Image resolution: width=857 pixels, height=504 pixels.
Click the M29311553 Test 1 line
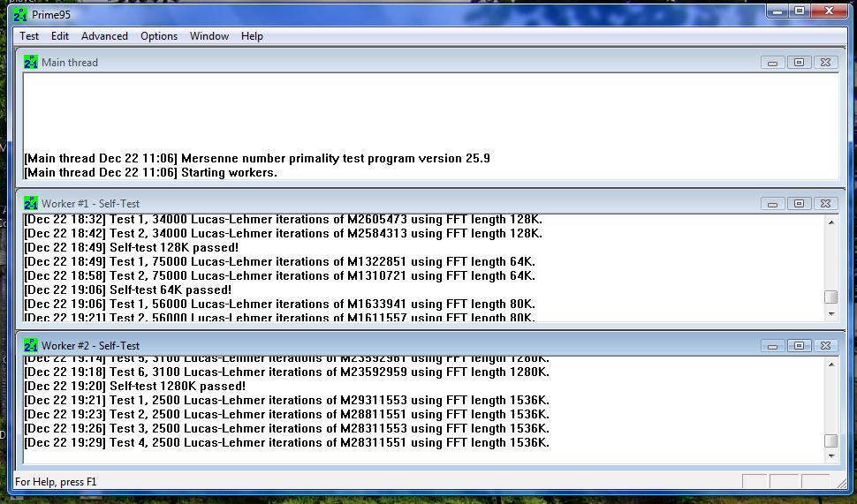point(286,400)
